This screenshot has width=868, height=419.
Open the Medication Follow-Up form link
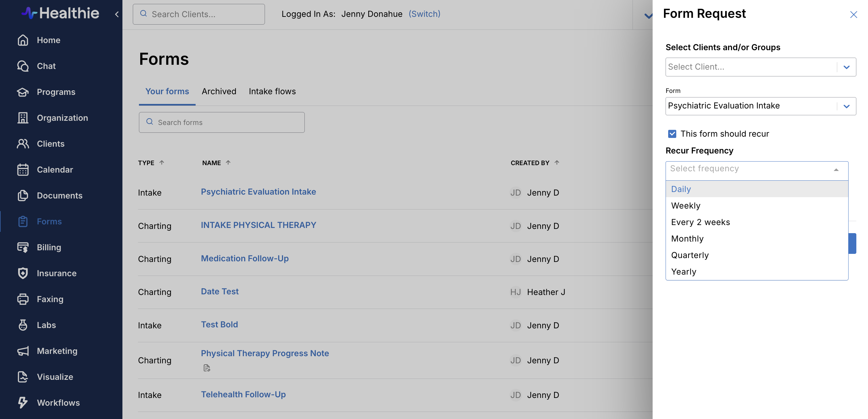pyautogui.click(x=245, y=258)
